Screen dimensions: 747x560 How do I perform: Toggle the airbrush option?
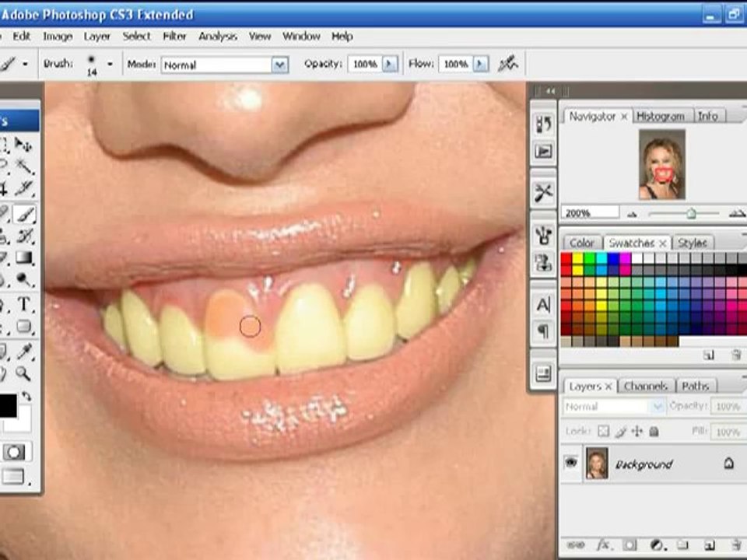coord(508,63)
